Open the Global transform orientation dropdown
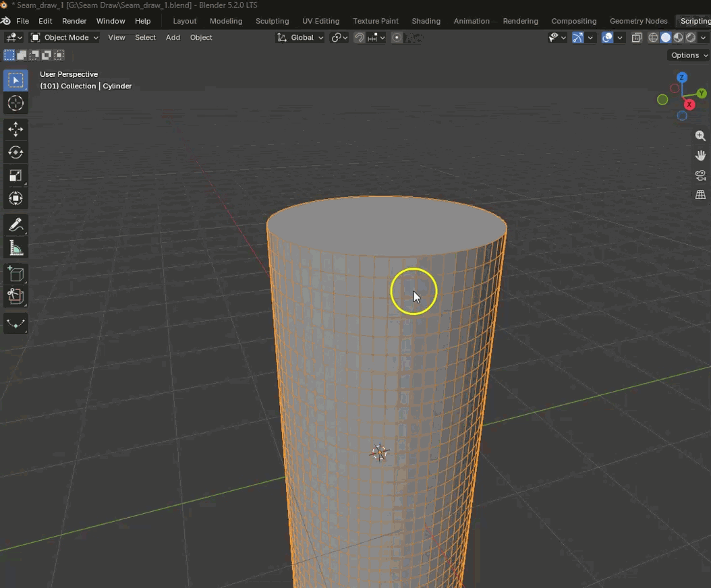 pos(300,38)
